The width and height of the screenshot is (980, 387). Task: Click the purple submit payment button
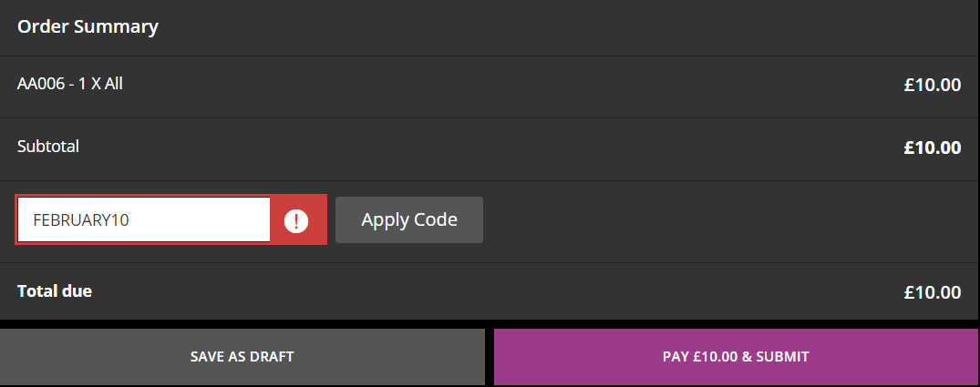click(736, 357)
